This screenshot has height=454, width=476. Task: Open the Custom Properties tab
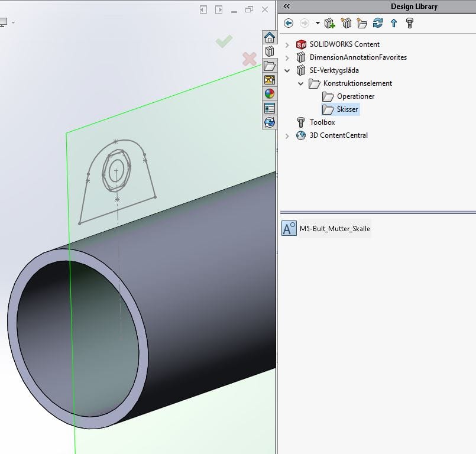270,108
